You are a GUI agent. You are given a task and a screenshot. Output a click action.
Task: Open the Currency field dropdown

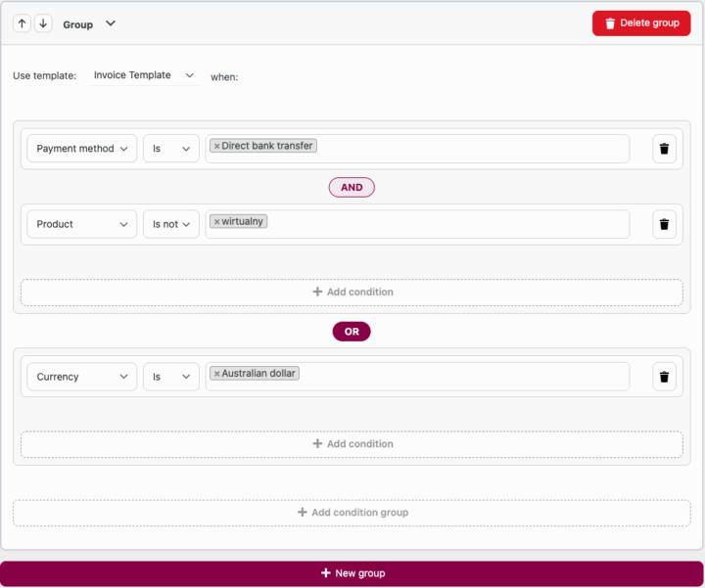81,377
